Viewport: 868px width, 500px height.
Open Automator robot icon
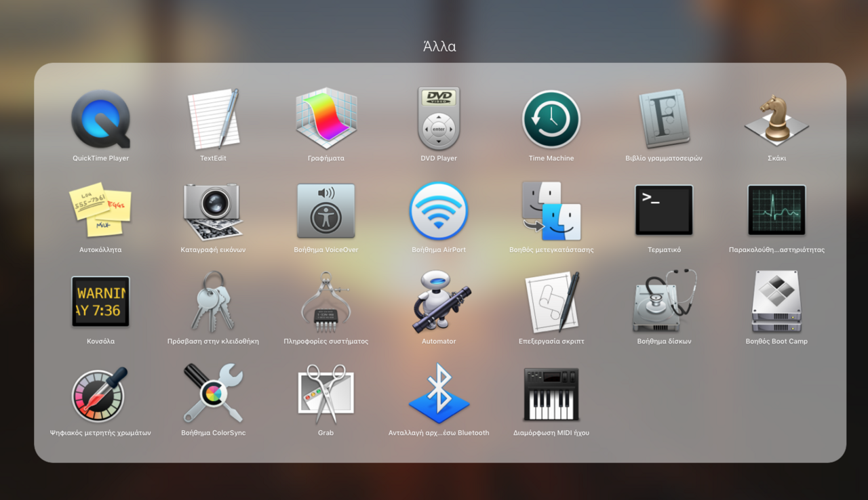[439, 301]
